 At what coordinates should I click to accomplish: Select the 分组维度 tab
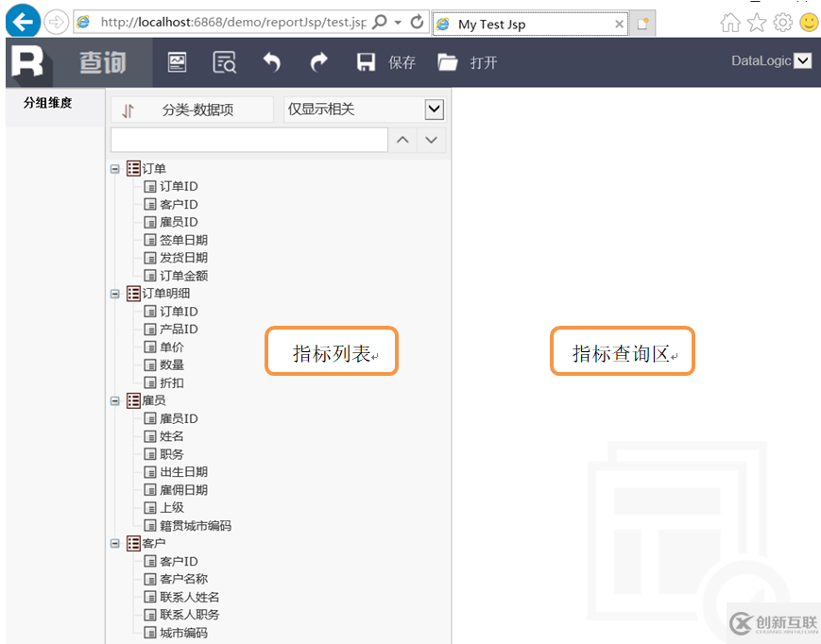[47, 103]
